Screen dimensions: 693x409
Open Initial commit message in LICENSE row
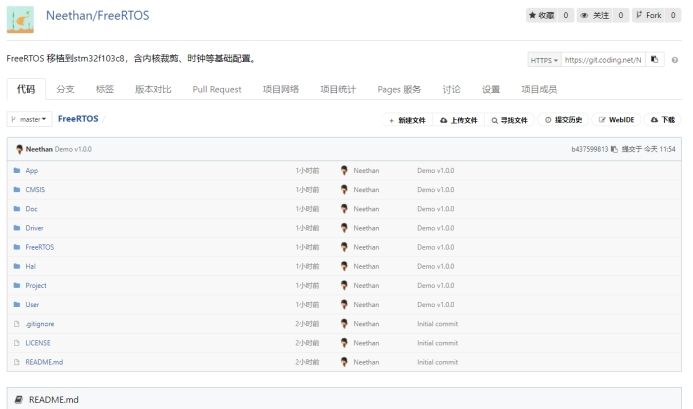[x=438, y=343]
